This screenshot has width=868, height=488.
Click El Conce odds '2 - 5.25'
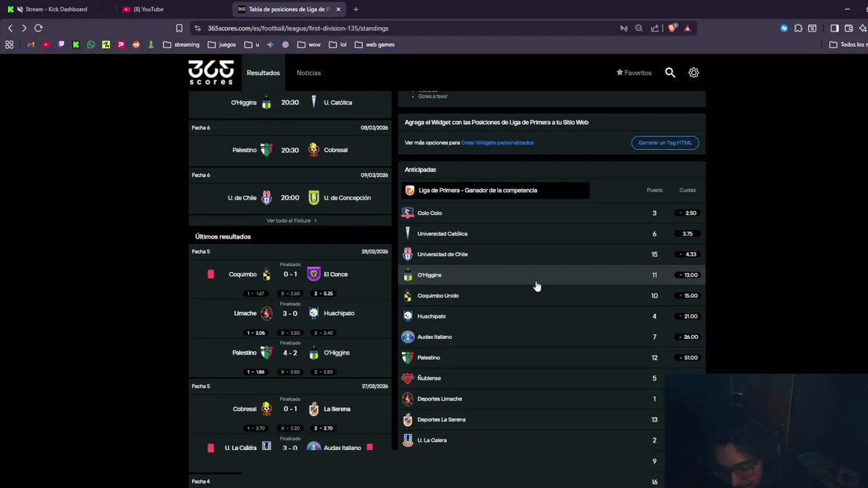tap(323, 293)
